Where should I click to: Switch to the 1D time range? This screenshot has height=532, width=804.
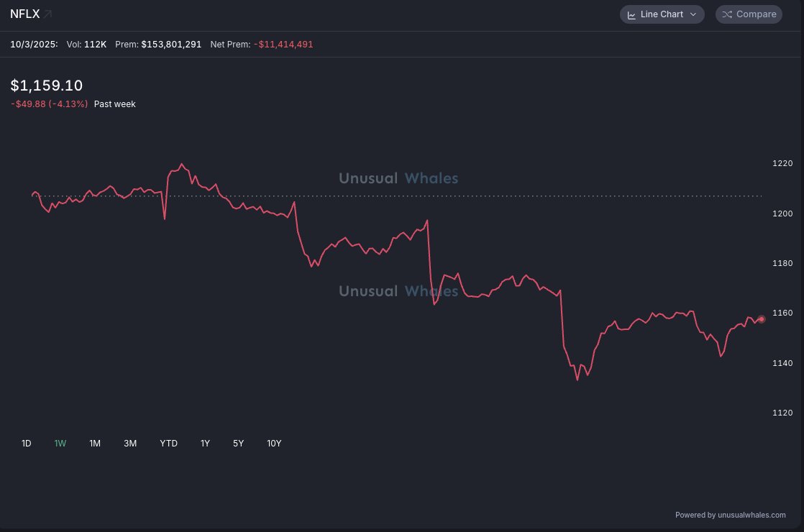[x=27, y=444]
